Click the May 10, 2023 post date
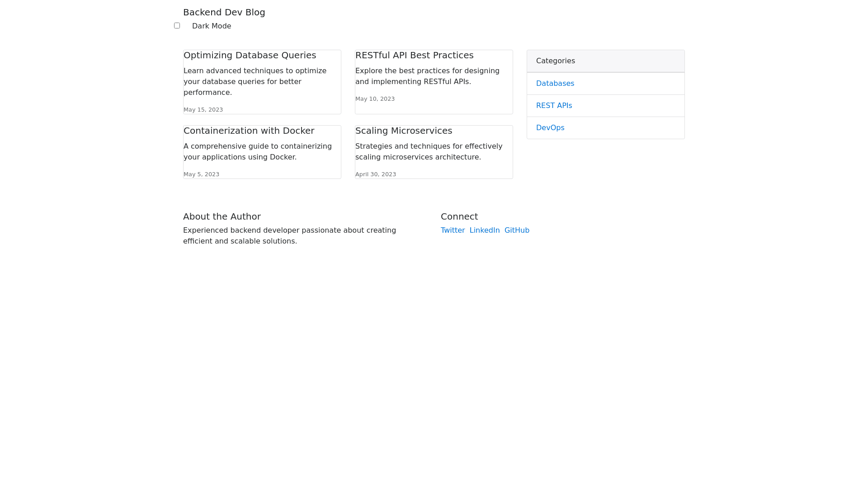 (375, 99)
